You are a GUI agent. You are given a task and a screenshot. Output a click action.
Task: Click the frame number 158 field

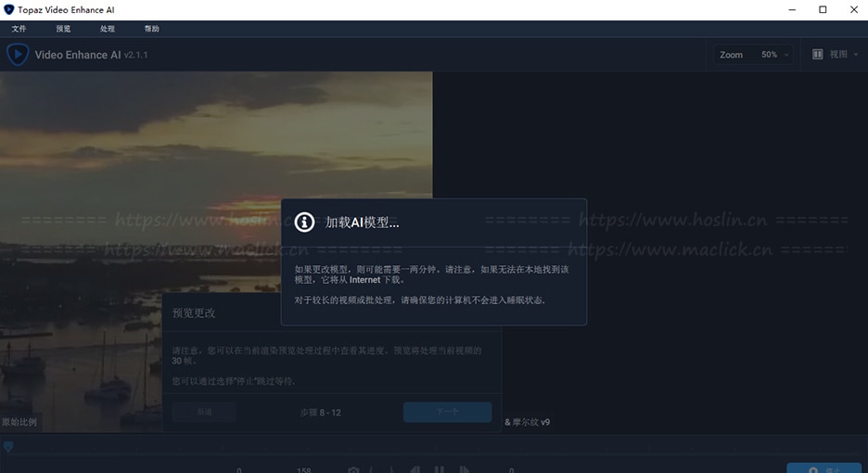click(x=303, y=470)
